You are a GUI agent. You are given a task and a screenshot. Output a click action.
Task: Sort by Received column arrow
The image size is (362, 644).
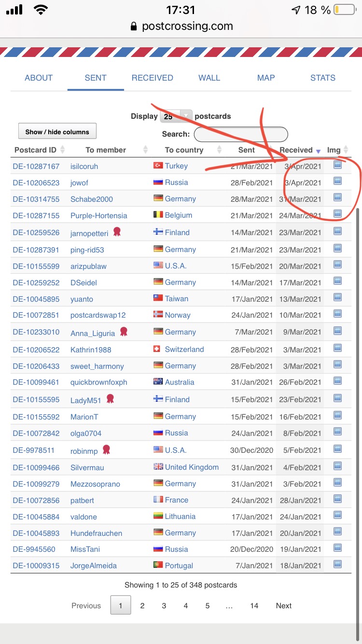(x=318, y=151)
